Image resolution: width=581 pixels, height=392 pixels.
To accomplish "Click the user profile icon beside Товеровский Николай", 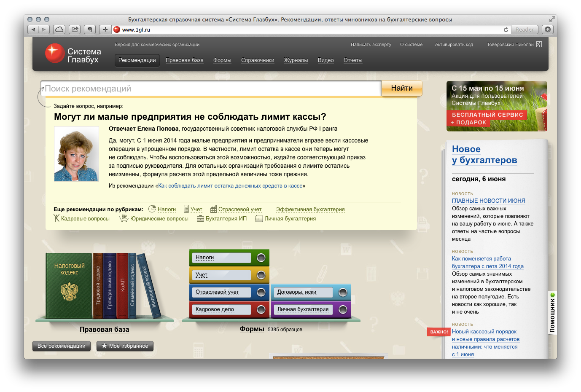I will (x=539, y=44).
